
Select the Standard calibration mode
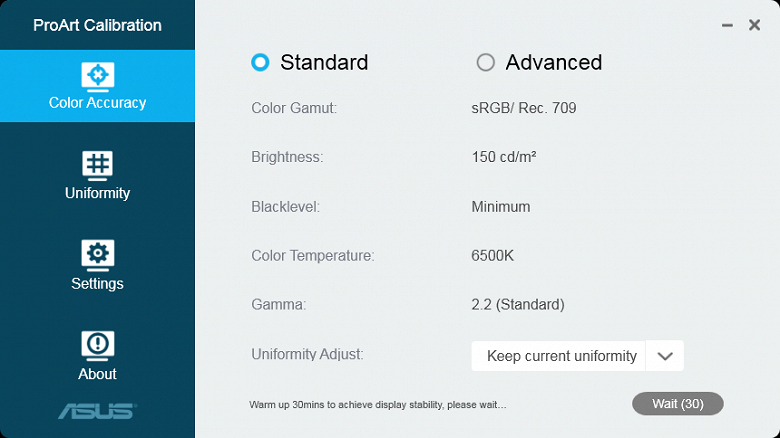[261, 62]
